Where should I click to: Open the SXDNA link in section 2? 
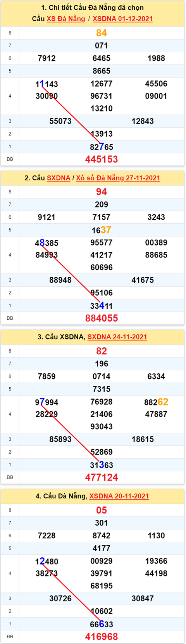[59, 178]
